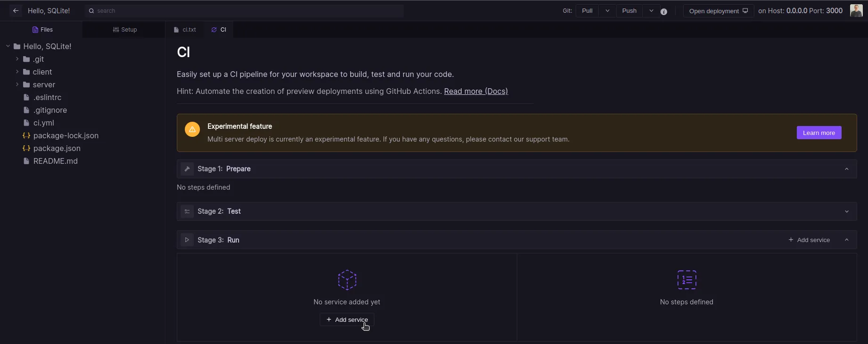
Task: Click the Learn more button
Action: click(x=819, y=133)
